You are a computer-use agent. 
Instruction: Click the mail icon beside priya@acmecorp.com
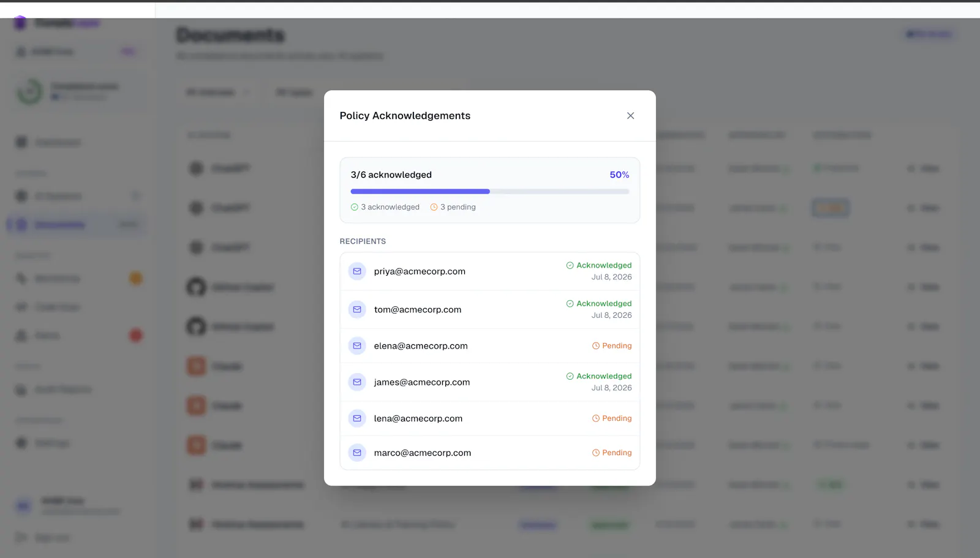[357, 271]
